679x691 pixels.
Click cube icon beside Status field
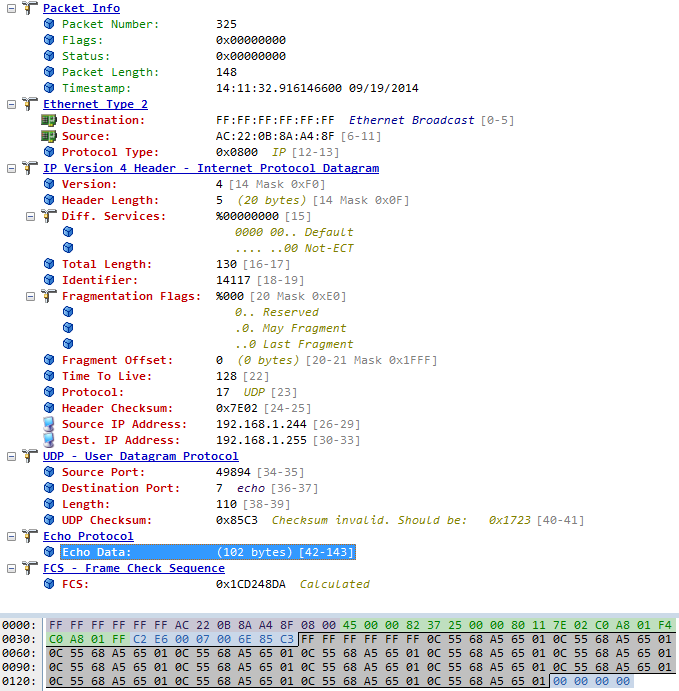49,56
